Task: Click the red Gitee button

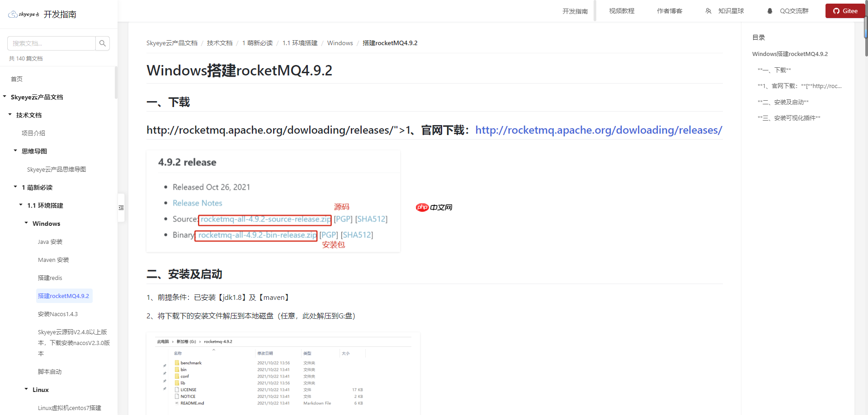Action: pyautogui.click(x=845, y=10)
